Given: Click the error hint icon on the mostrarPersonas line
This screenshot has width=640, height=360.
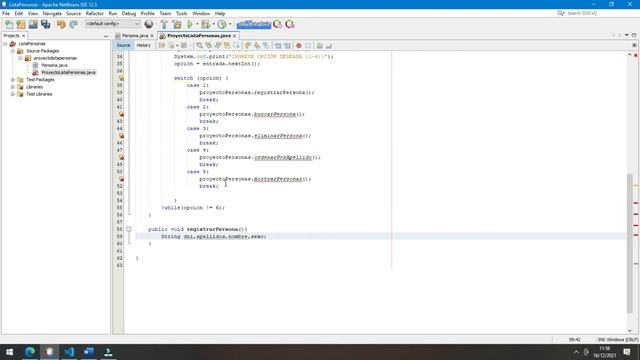Looking at the screenshot, I should 121,179.
